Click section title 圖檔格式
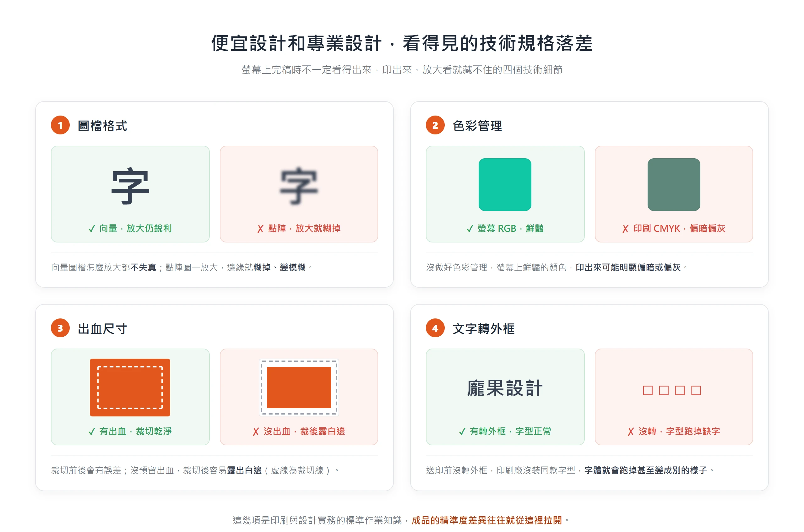Viewport: 804px width, 532px height. pos(102,126)
